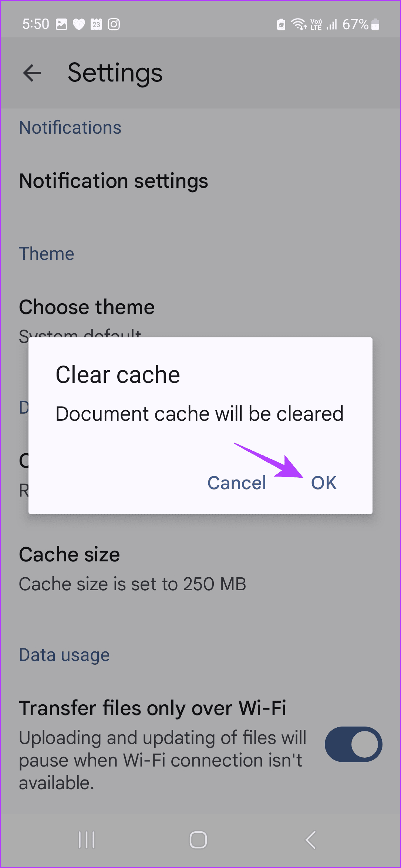The width and height of the screenshot is (401, 868).
Task: Tap the heart icon in status bar
Action: click(x=79, y=24)
